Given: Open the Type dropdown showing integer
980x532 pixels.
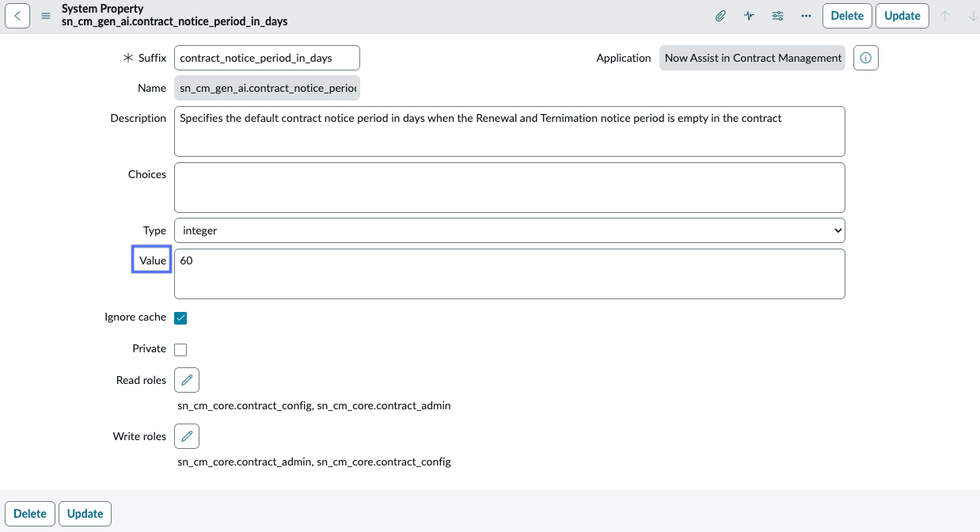Looking at the screenshot, I should point(510,230).
